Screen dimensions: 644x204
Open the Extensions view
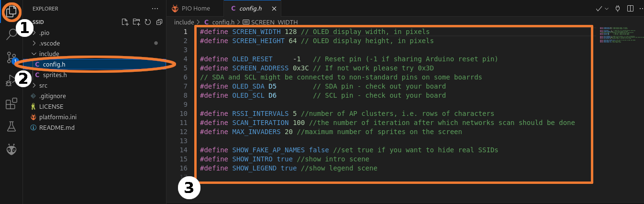[x=11, y=104]
